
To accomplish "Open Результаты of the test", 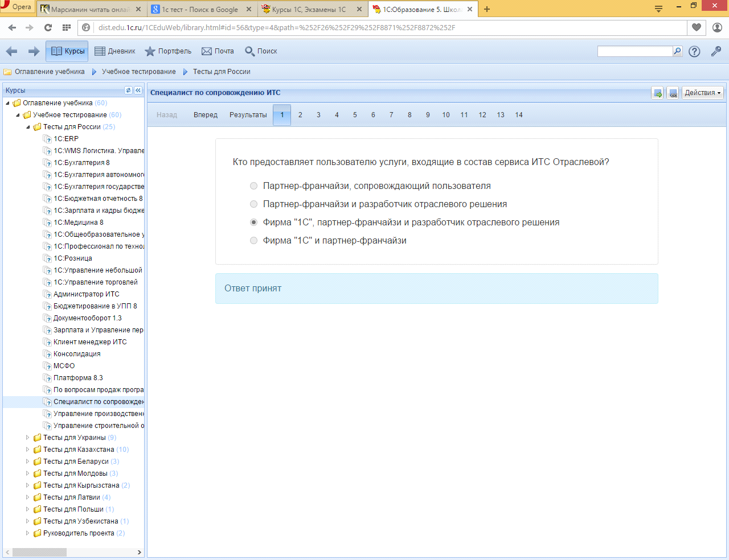I will (248, 115).
